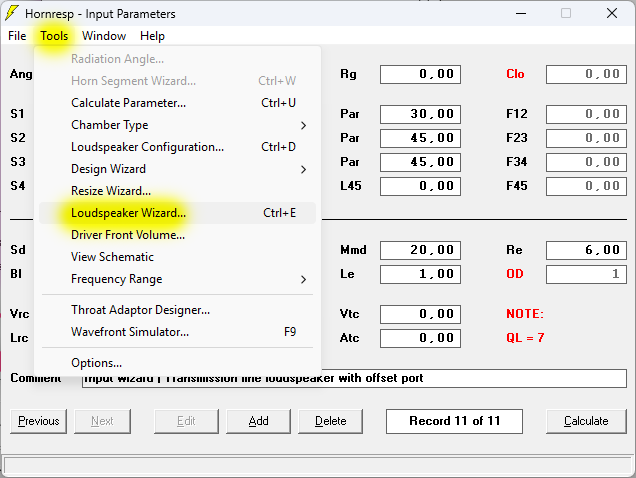Launch the Resize Wizard...
The image size is (636, 478).
pos(177,191)
